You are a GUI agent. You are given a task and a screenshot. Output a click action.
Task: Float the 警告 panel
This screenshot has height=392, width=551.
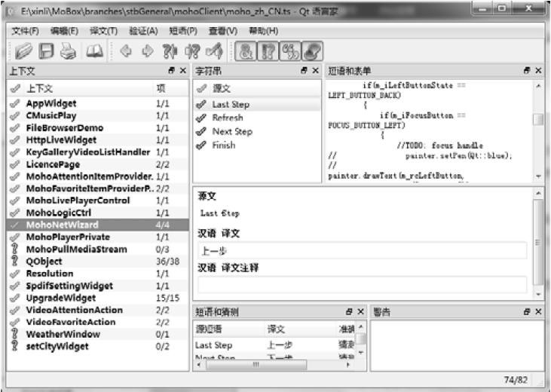tap(527, 311)
